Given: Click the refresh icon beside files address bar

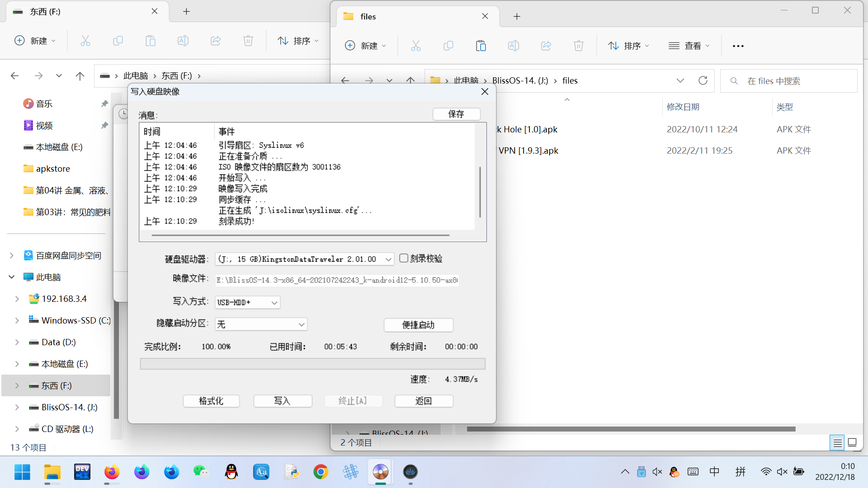Looking at the screenshot, I should [703, 80].
